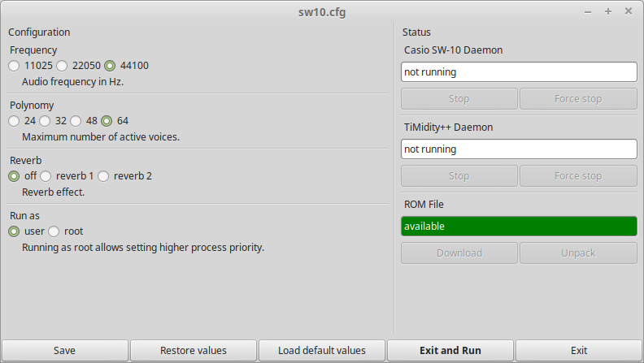Image resolution: width=644 pixels, height=363 pixels.
Task: Enable reverb 2 effect
Action: (103, 176)
